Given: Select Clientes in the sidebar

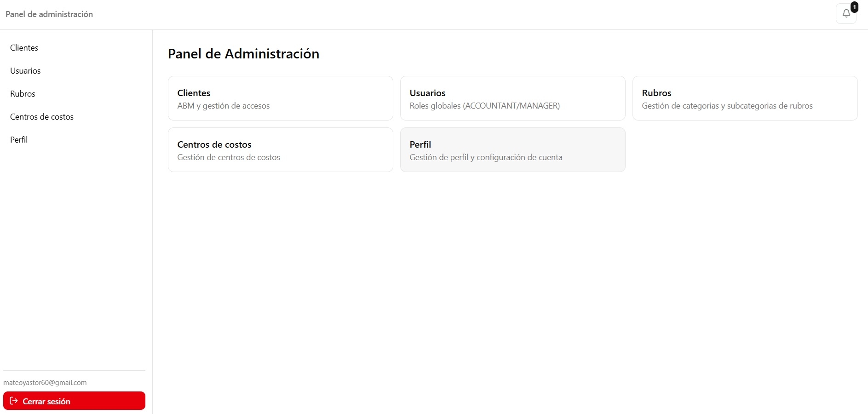Looking at the screenshot, I should (x=24, y=47).
